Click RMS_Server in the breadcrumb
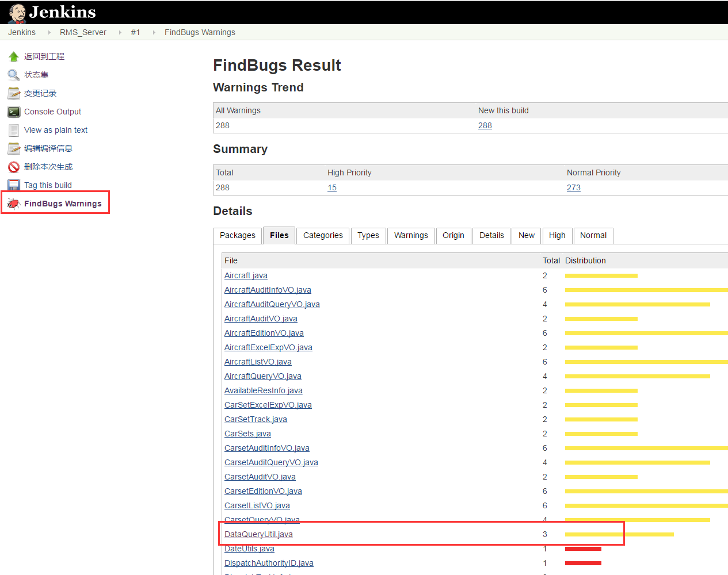The width and height of the screenshot is (728, 575). click(83, 32)
